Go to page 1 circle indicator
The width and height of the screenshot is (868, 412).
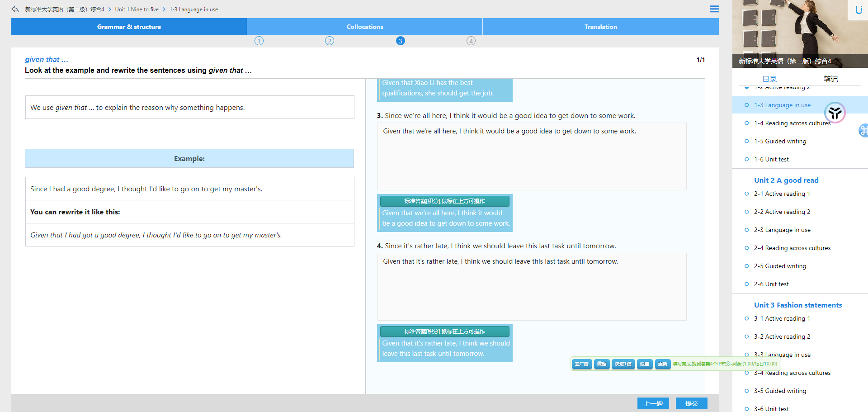point(259,41)
